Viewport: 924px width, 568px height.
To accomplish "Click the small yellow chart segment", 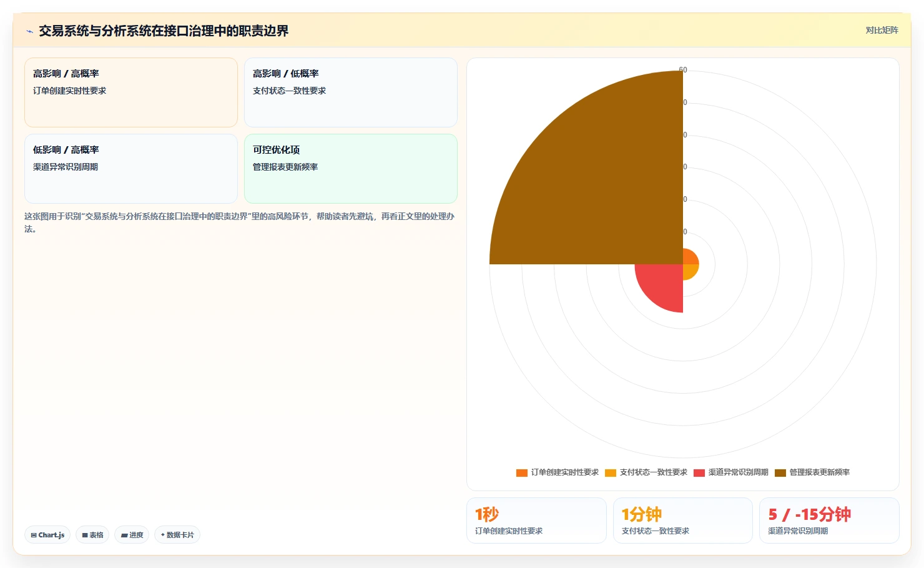I will click(x=689, y=271).
